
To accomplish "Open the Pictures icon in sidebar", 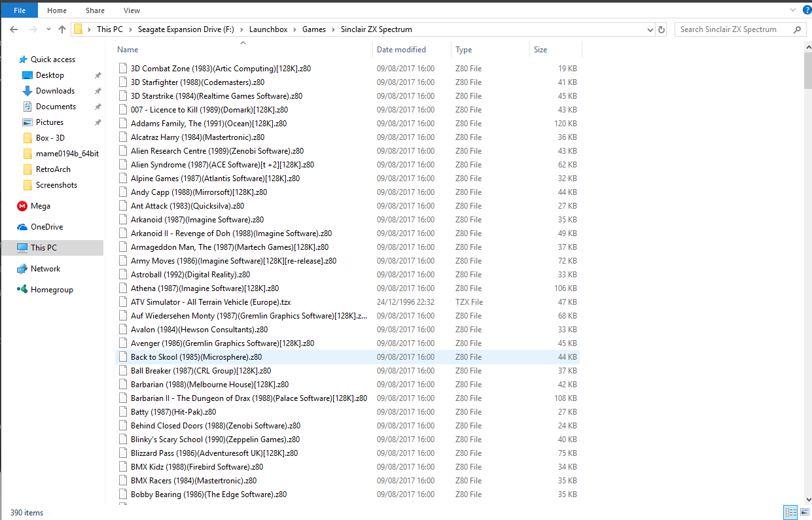I will point(27,122).
